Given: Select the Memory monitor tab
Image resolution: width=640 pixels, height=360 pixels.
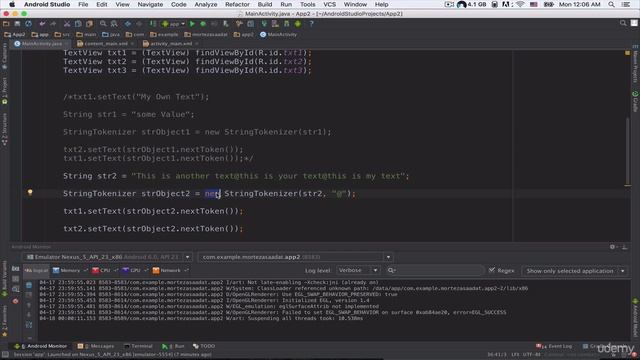Looking at the screenshot, I should point(69,270).
